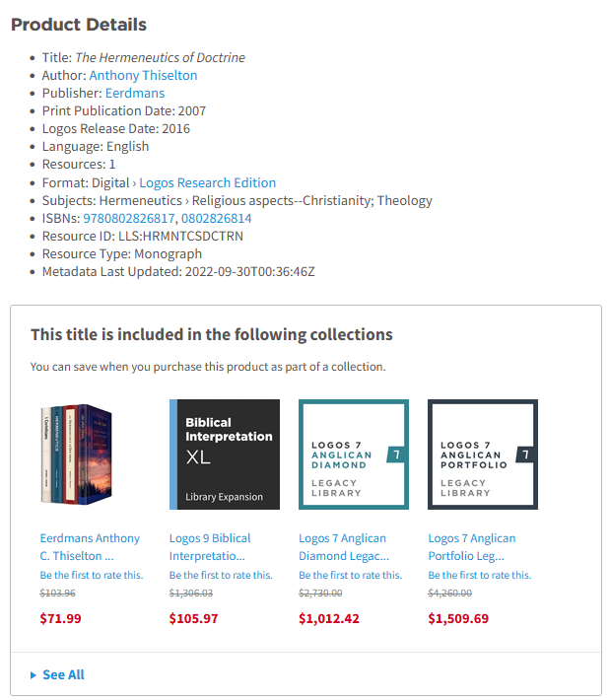Open the Eerdmans Thiselton book set cover image
This screenshot has width=610, height=700.
point(77,454)
